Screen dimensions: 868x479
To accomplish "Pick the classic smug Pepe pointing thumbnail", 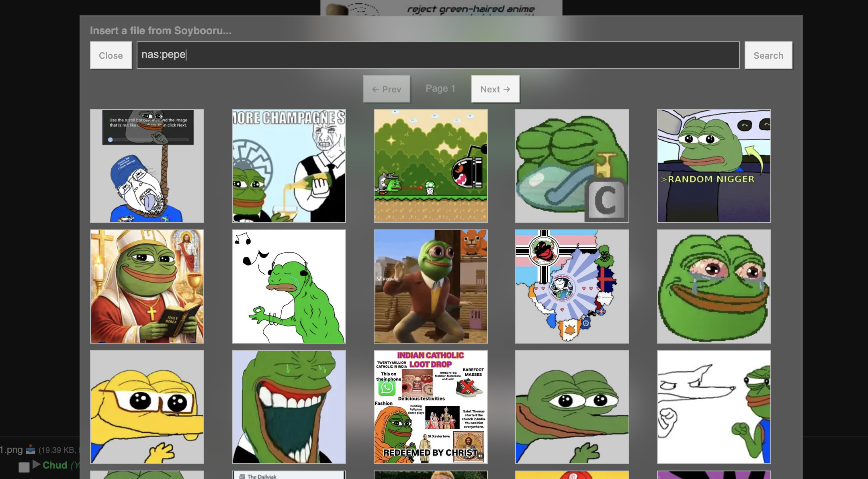I will click(572, 407).
